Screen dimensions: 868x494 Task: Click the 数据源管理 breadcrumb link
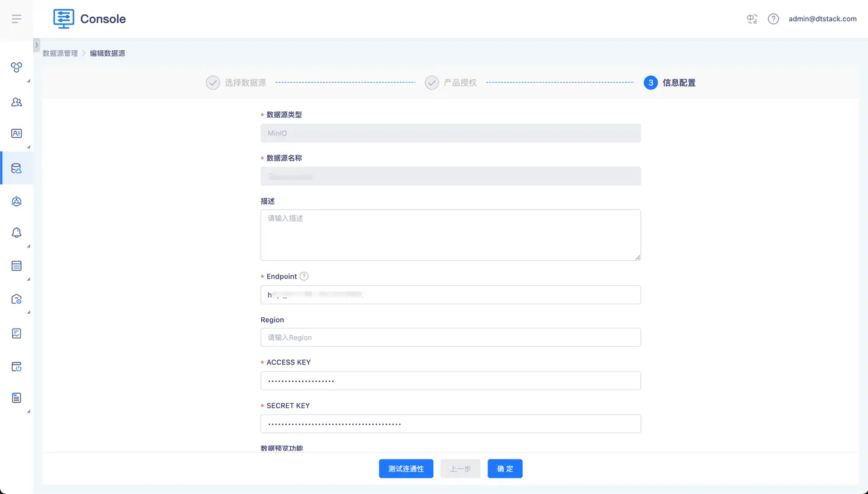pyautogui.click(x=60, y=53)
